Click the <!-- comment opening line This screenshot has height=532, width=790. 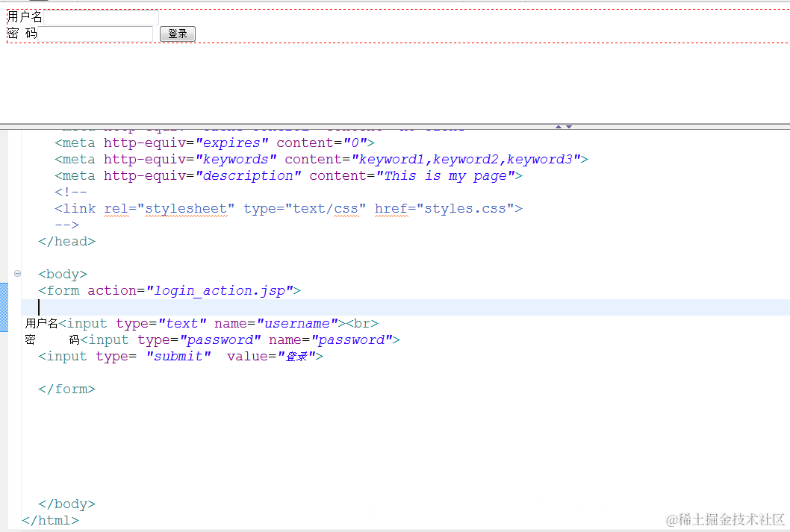click(70, 193)
